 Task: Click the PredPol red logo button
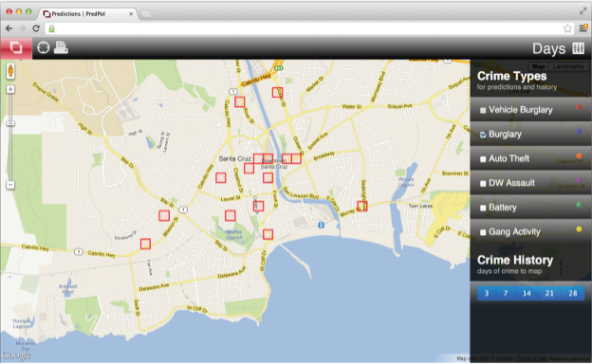(16, 48)
